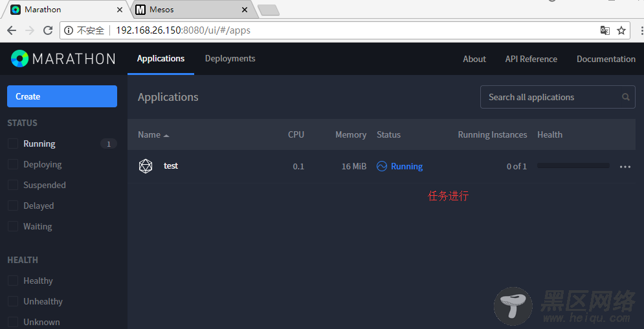Toggle the Delayed status filter checkbox
The height and width of the screenshot is (329, 644).
pos(13,206)
